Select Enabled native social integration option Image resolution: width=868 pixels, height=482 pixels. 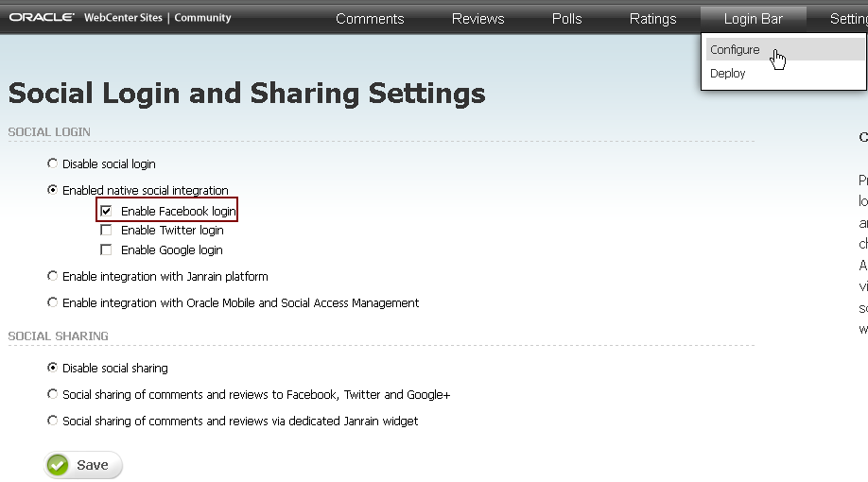pyautogui.click(x=52, y=190)
